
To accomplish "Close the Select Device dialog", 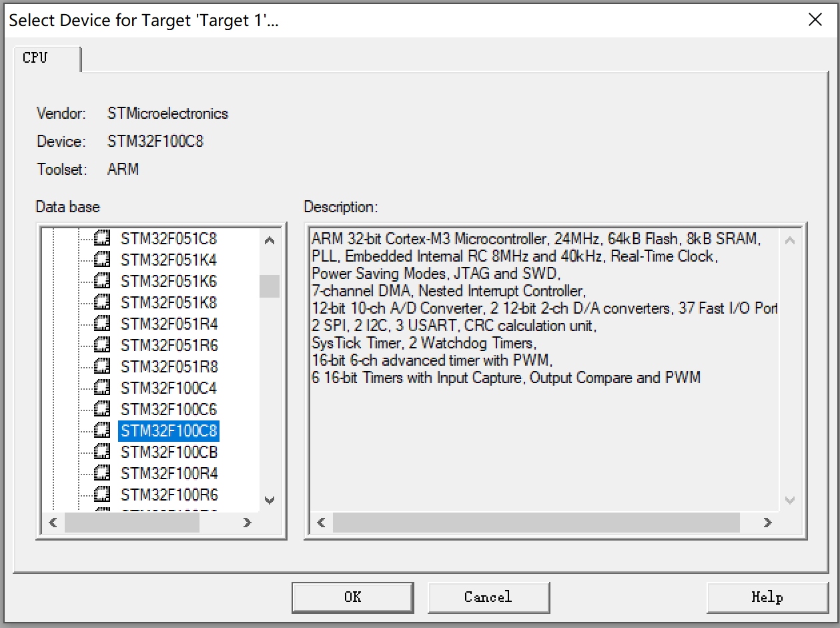I will click(815, 19).
